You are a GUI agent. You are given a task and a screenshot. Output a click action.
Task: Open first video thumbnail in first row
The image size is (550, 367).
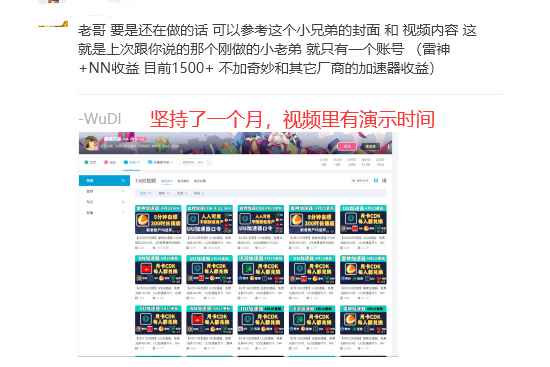[158, 220]
